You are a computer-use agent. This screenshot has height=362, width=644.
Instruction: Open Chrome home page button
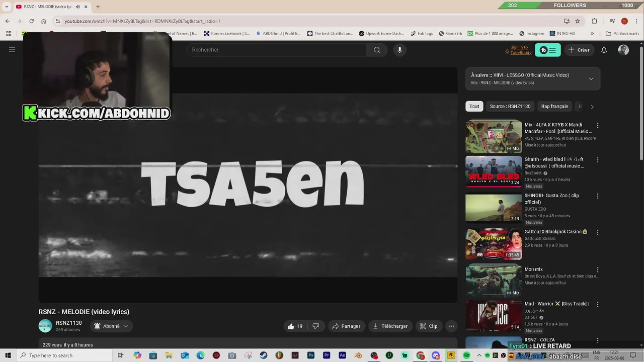coord(44,21)
